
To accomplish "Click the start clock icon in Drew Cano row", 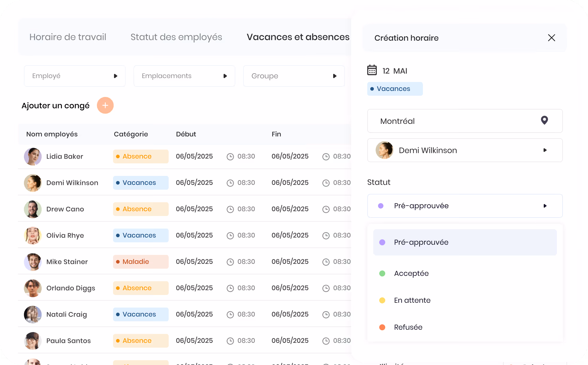I will pyautogui.click(x=230, y=209).
